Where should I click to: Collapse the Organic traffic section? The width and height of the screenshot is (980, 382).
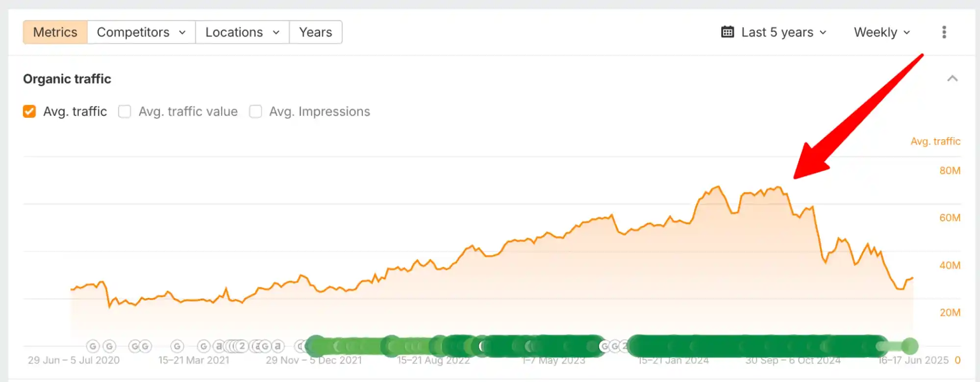pyautogui.click(x=952, y=79)
